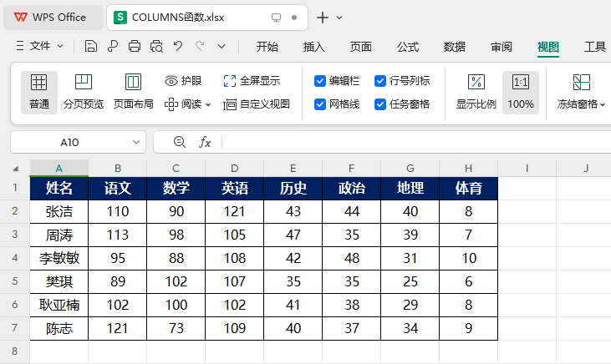
Task: Click the Print icon
Action: pos(135,46)
